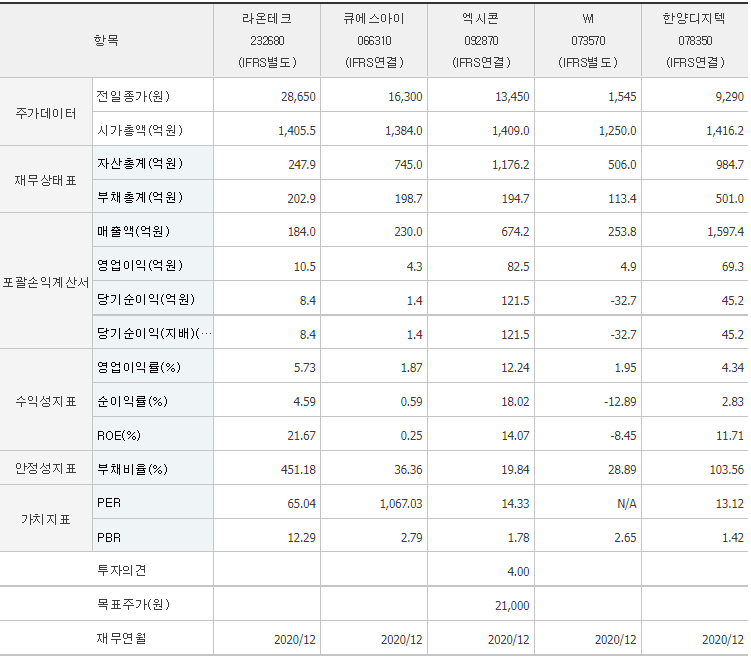
Task: Click the 부채총계(억원) row label
Action: pos(140,197)
